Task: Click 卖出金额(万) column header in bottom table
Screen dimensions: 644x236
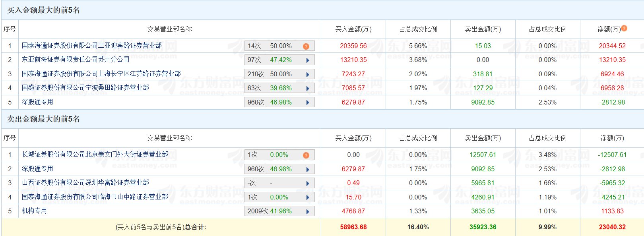Action: [483, 138]
